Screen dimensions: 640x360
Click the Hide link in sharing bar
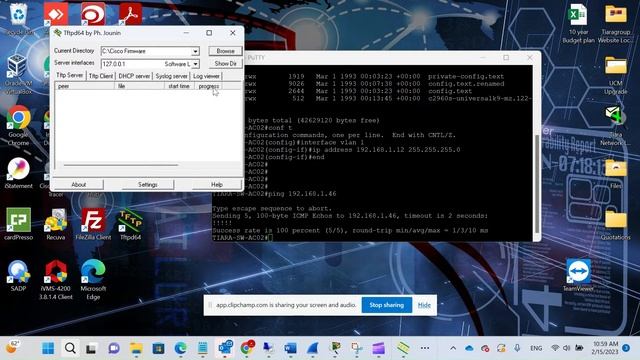(424, 305)
